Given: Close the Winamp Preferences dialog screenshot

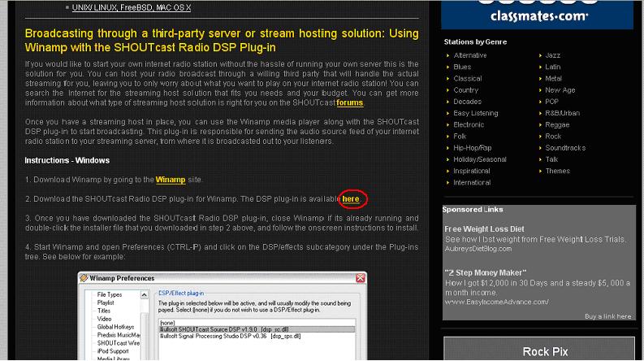Looking at the screenshot, I should pyautogui.click(x=361, y=278).
